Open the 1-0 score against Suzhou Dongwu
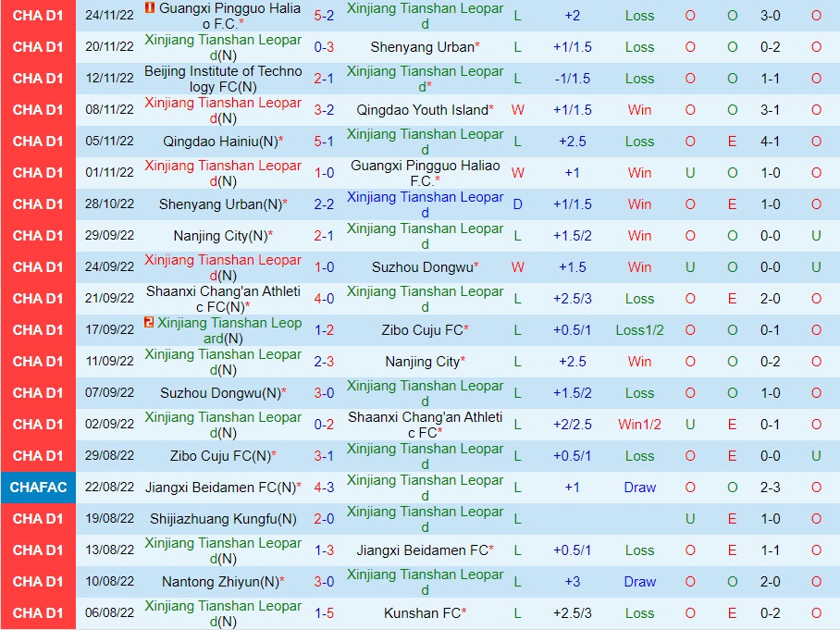 324,267
